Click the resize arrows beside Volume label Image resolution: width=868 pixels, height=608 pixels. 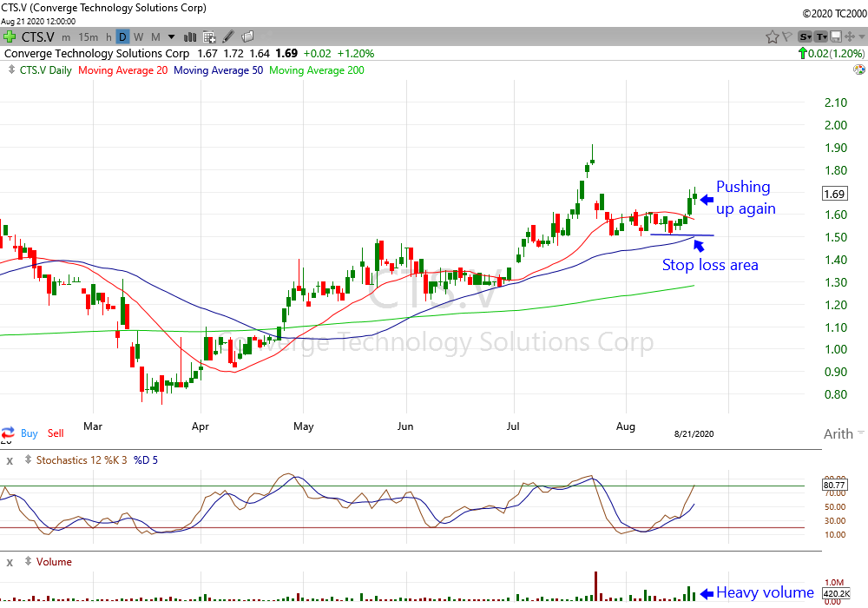click(28, 561)
